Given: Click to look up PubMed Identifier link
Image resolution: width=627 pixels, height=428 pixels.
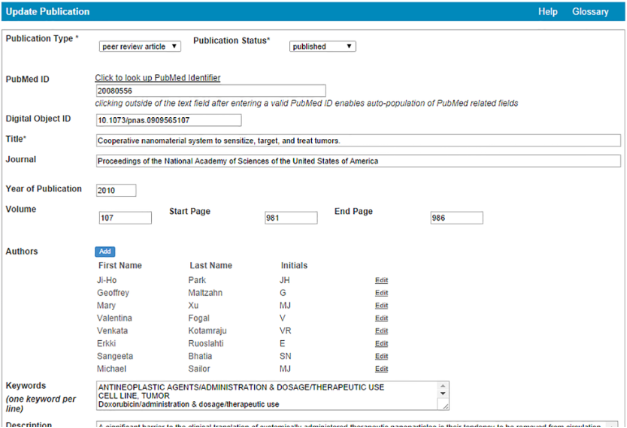Looking at the screenshot, I should click(x=158, y=78).
